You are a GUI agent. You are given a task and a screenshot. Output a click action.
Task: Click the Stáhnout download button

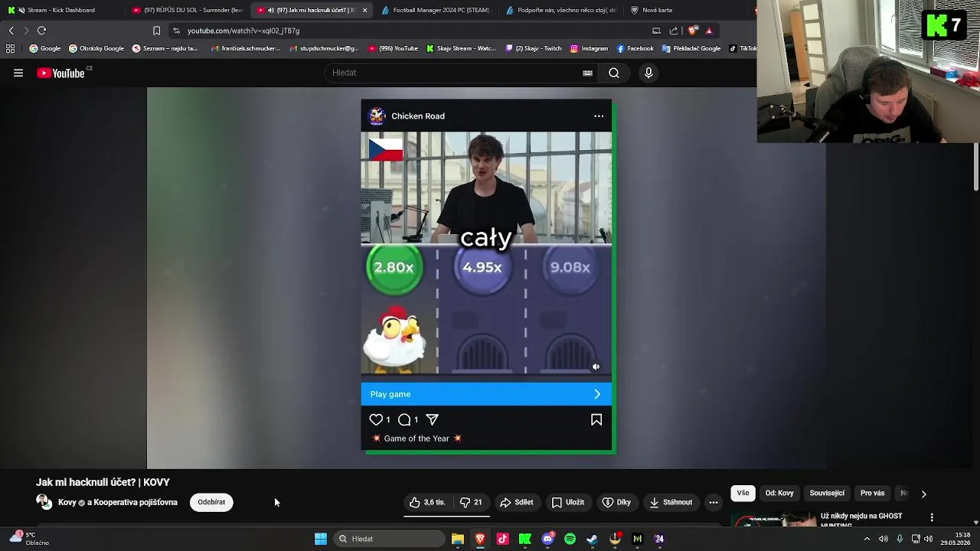tap(671, 503)
